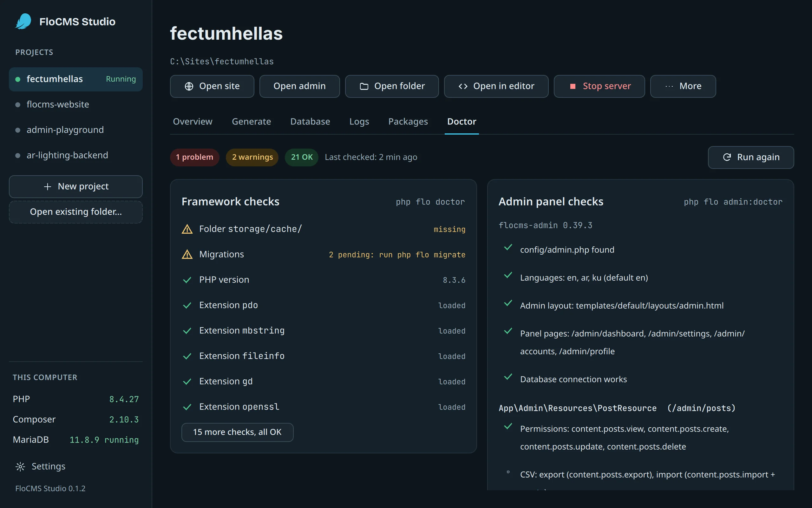The image size is (812, 508).
Task: Expand the 15 more checks, all OK
Action: coord(237,432)
